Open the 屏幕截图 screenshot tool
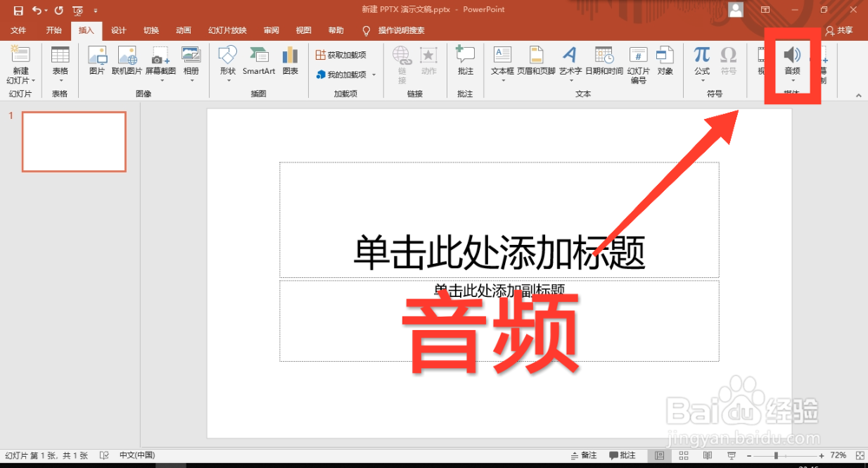868x468 pixels. tap(161, 64)
